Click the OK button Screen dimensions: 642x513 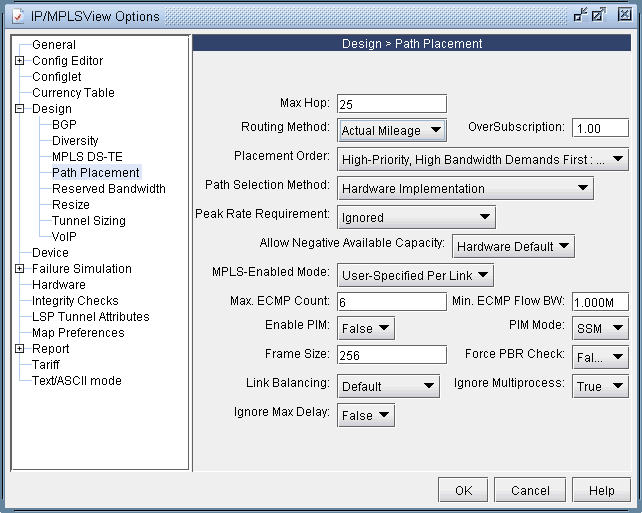tap(463, 491)
